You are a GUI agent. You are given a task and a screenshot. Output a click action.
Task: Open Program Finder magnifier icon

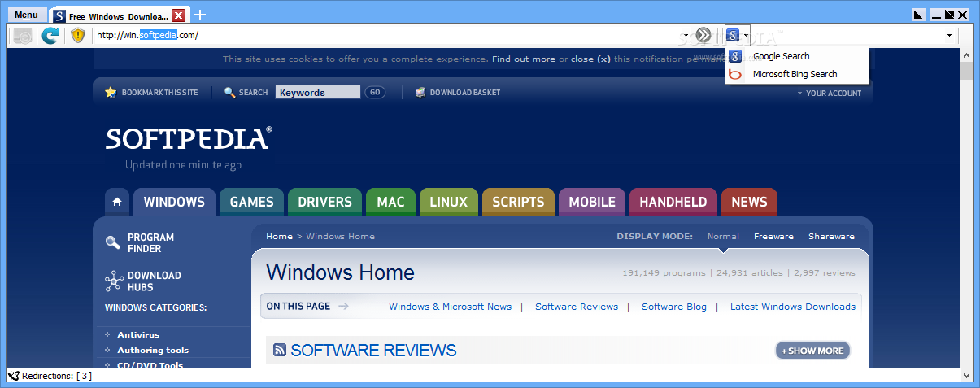pos(113,242)
